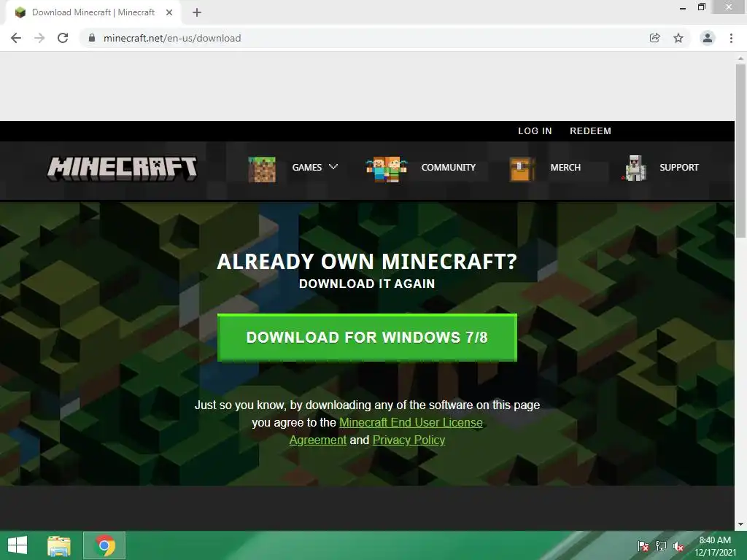Click the chest icon beside Merch

pos(522,169)
